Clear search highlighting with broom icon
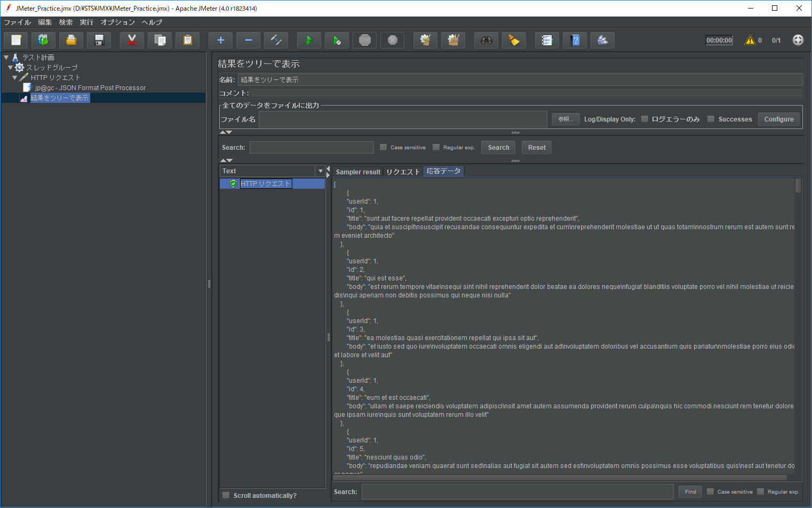The image size is (812, 508). 514,40
